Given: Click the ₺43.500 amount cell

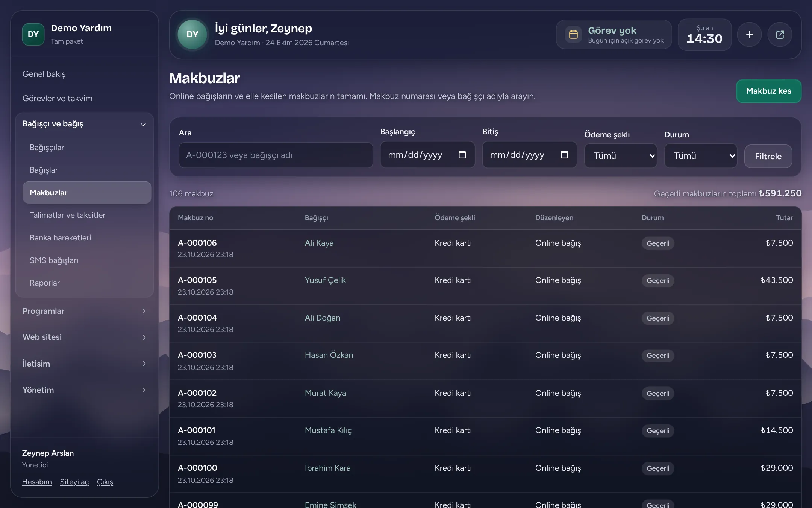Looking at the screenshot, I should tap(777, 280).
